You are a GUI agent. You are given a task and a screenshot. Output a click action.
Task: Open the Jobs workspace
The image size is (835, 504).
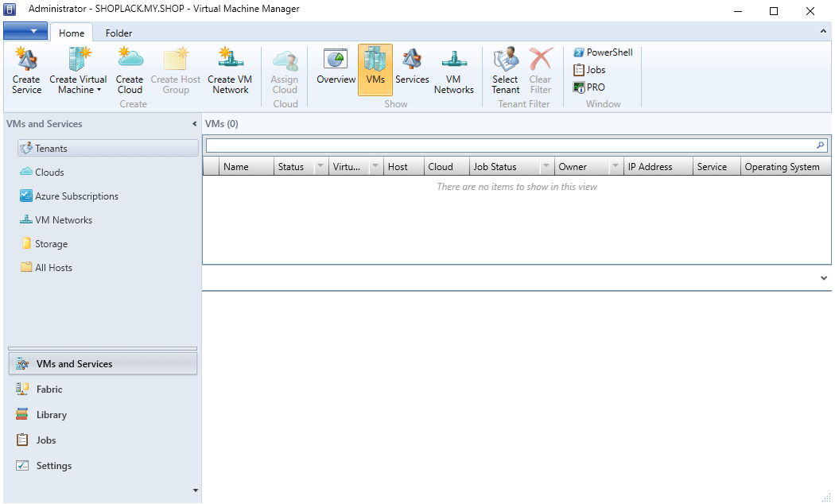pos(103,440)
